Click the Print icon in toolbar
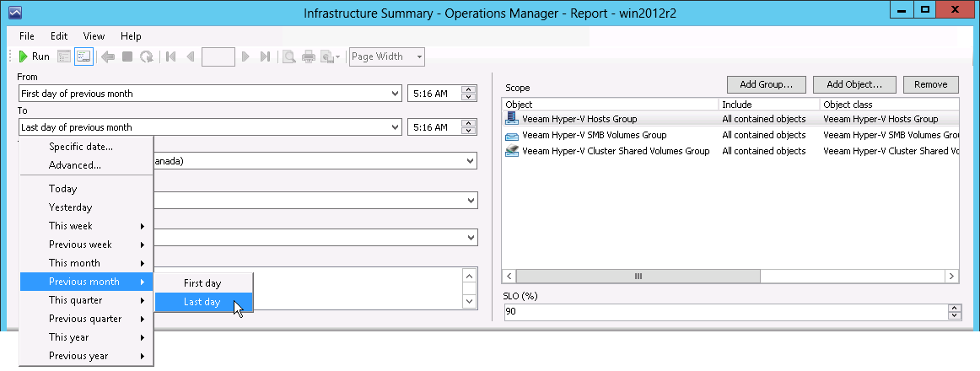The height and width of the screenshot is (371, 980). click(x=308, y=56)
